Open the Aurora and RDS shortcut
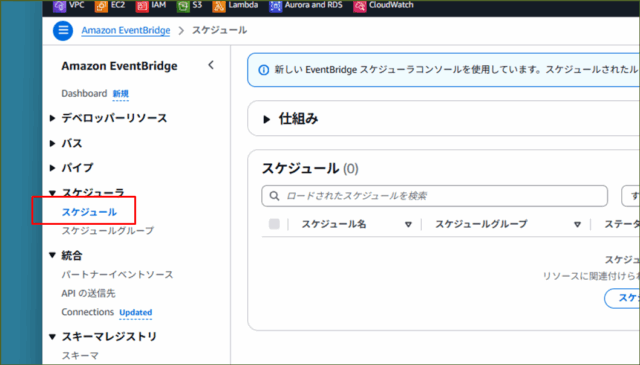This screenshot has width=640, height=365. (306, 5)
